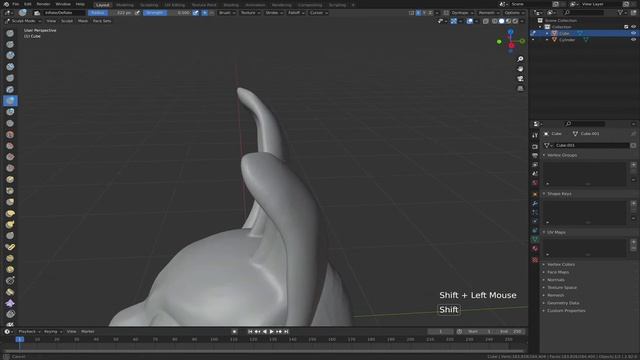Play the timeline animation

(271, 332)
